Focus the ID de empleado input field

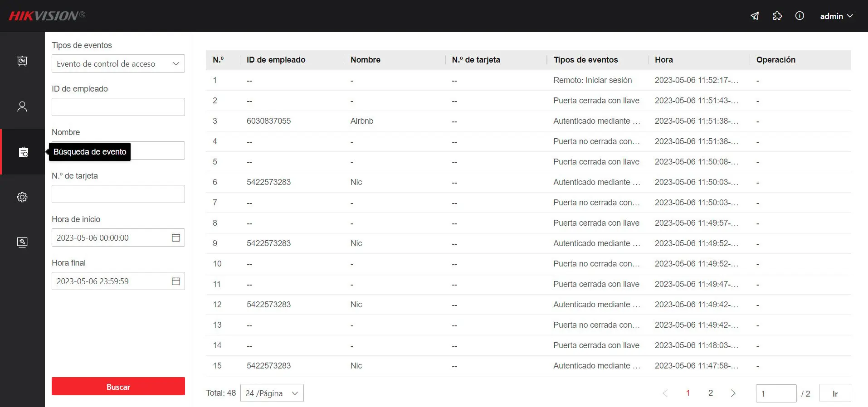[x=118, y=107]
